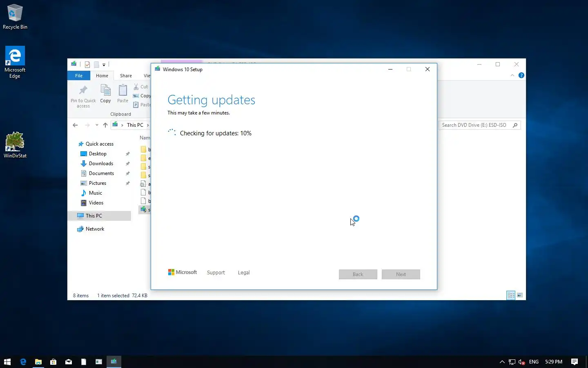Open the Support link in Setup
This screenshot has width=588, height=368.
216,273
